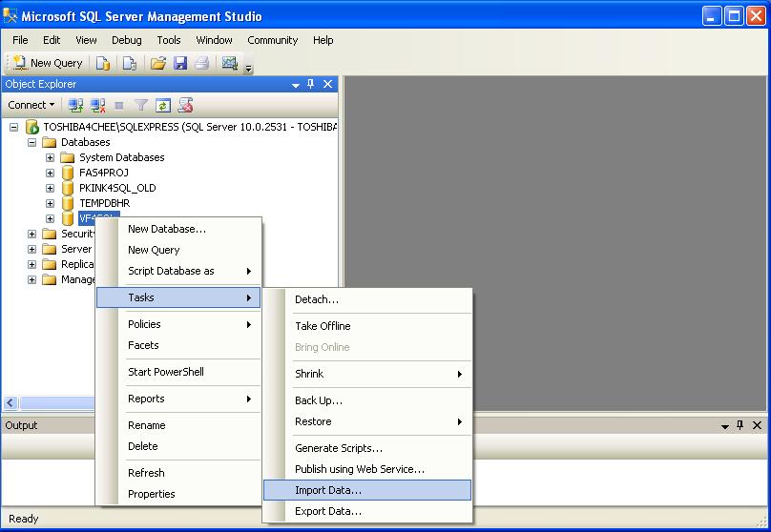Click the New Query toolbar button
The width and height of the screenshot is (771, 532).
click(47, 63)
